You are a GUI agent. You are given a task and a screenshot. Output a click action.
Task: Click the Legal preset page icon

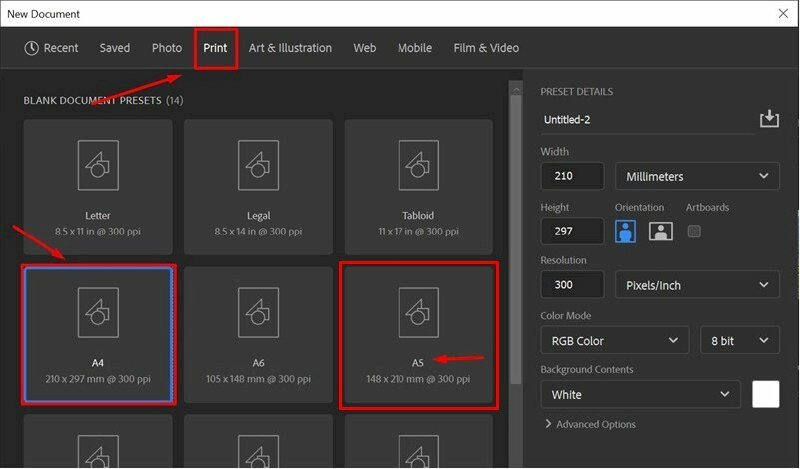pos(258,165)
